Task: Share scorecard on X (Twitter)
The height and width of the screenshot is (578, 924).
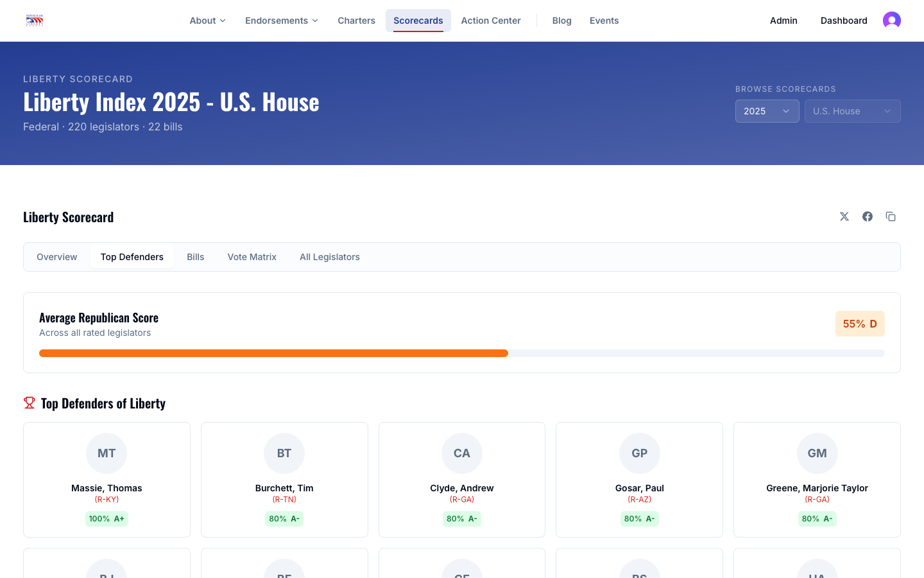Action: tap(844, 216)
